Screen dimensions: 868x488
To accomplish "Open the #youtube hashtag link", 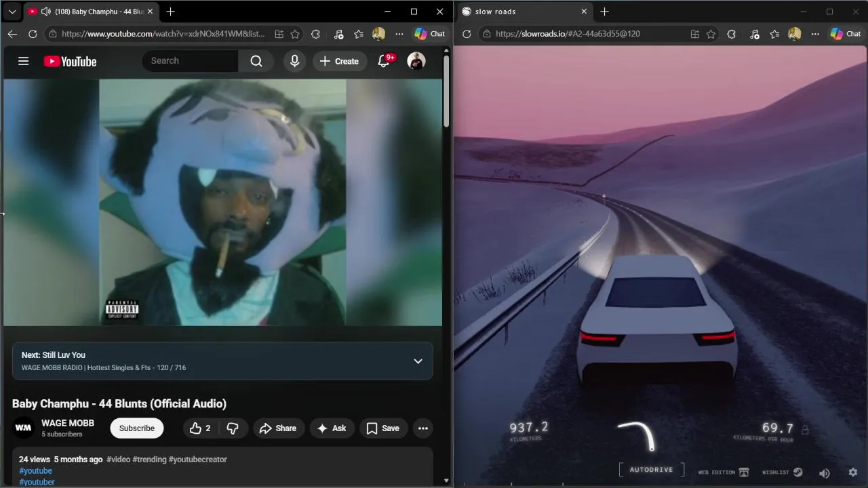I will point(35,471).
